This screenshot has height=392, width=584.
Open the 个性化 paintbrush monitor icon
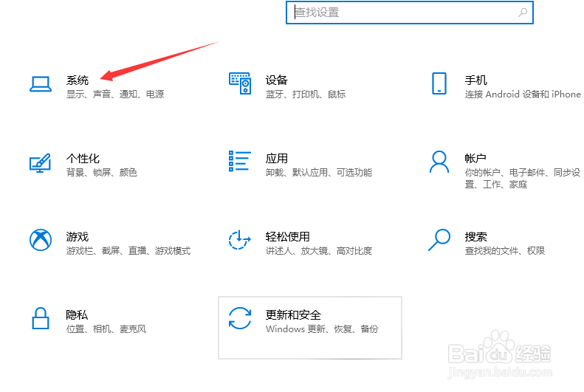(40, 163)
